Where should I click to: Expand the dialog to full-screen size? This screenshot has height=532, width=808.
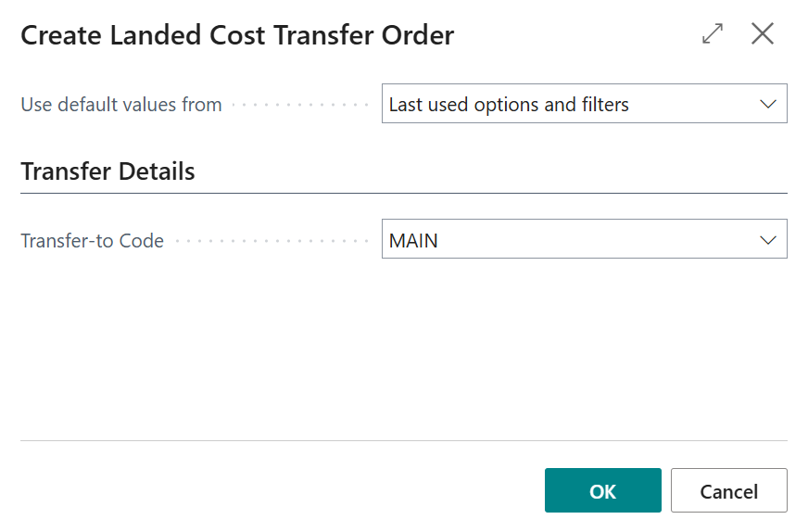coord(713,34)
